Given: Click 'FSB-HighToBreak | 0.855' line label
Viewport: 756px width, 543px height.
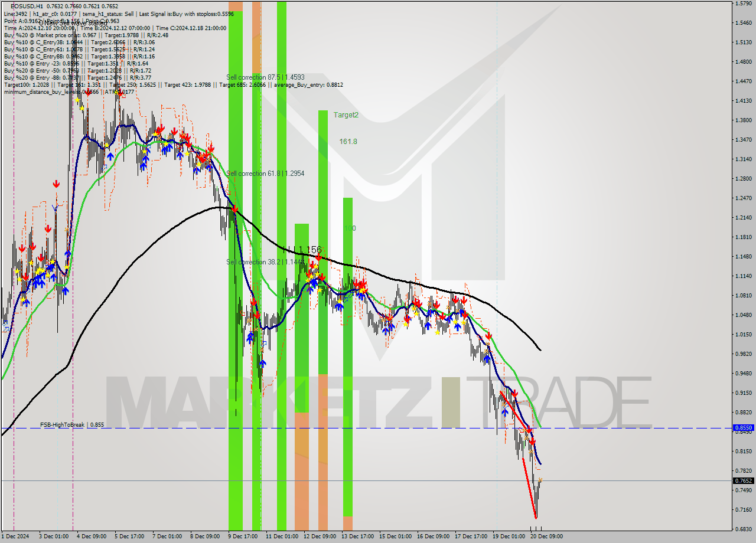Looking at the screenshot, I should click(x=72, y=424).
